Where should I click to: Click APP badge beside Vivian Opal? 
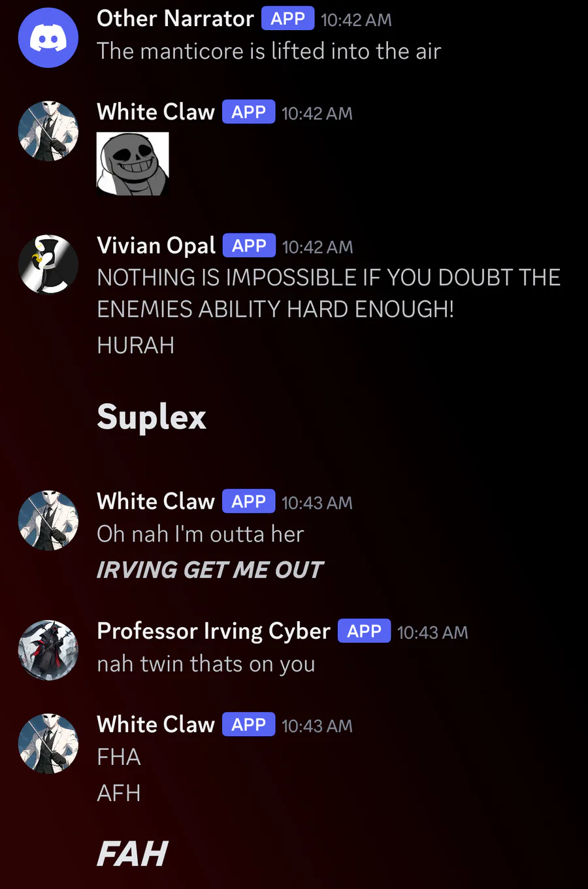coord(249,246)
